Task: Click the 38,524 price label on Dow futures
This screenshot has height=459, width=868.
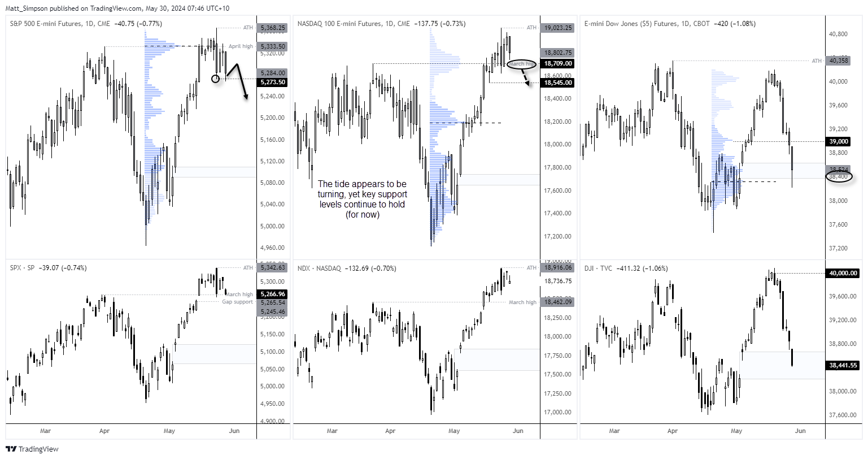Action: pos(839,169)
